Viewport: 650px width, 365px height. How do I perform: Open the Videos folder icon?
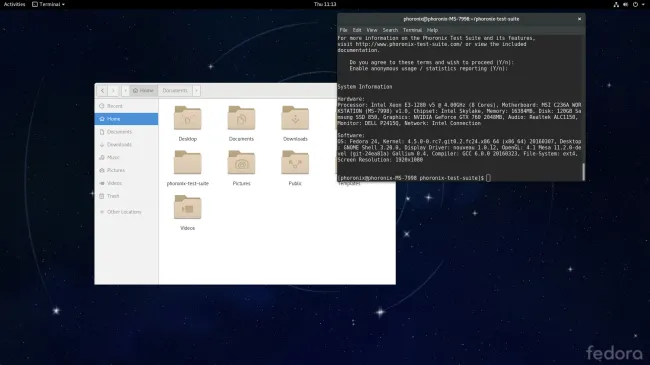coord(187,207)
